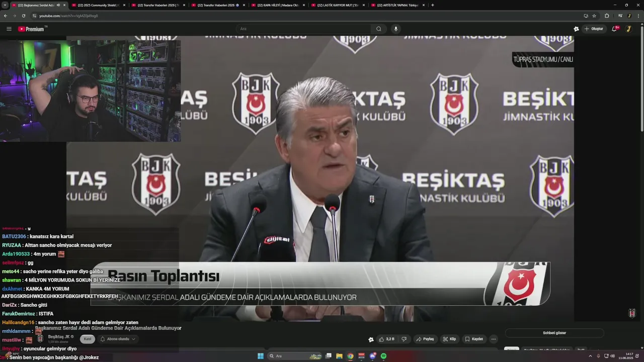Click the Beşiktaş JK channel avatar
The height and width of the screenshot is (362, 644).
pyautogui.click(x=40, y=338)
